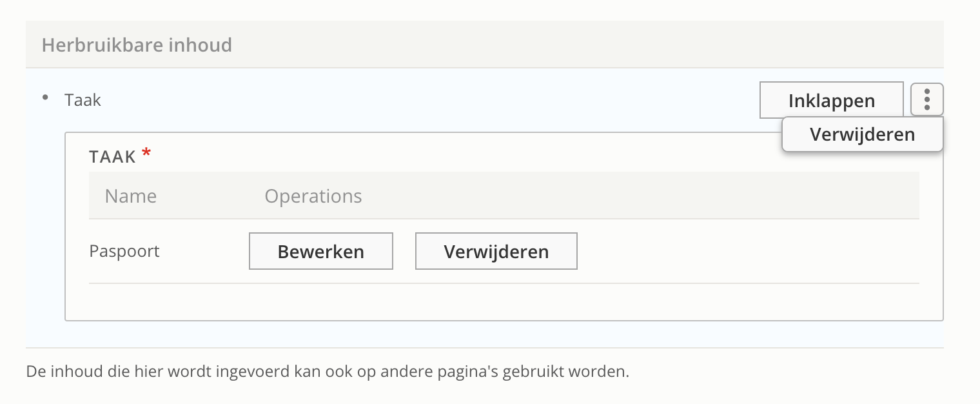Open the three-dot more actions menu
The height and width of the screenshot is (404, 980).
pos(927,100)
